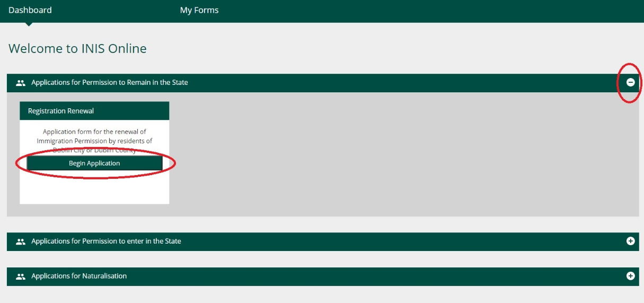Click empty green navigation bar right of My Forms
This screenshot has height=303, width=644.
[429, 11]
